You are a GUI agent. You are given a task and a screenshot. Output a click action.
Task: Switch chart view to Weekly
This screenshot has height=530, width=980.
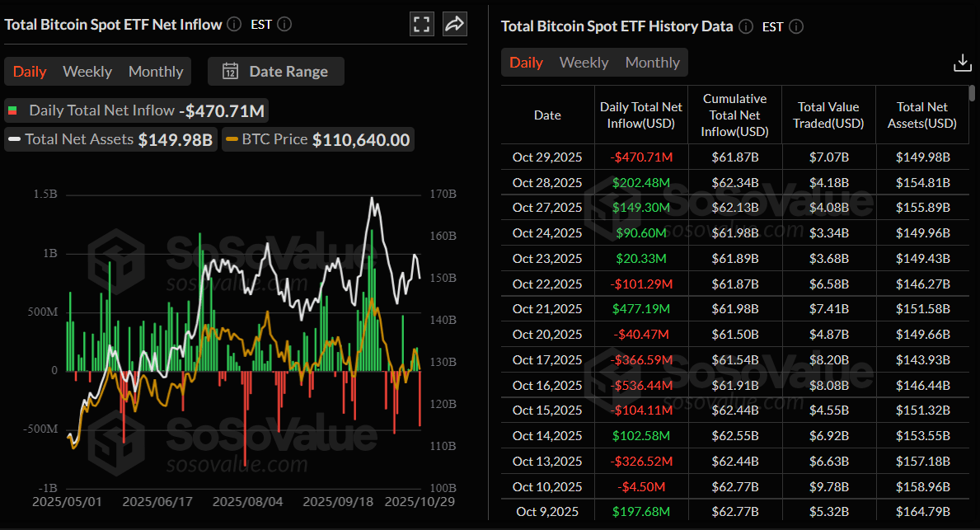[87, 72]
